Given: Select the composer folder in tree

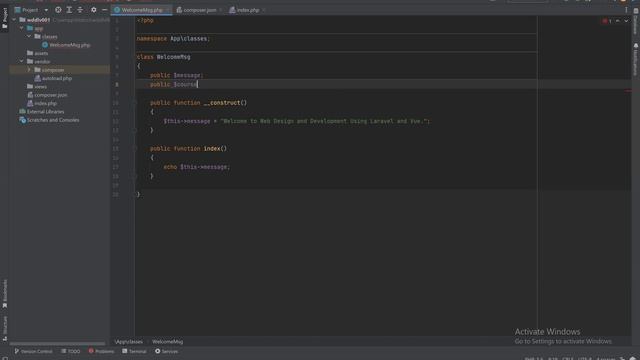Looking at the screenshot, I should click(x=49, y=70).
